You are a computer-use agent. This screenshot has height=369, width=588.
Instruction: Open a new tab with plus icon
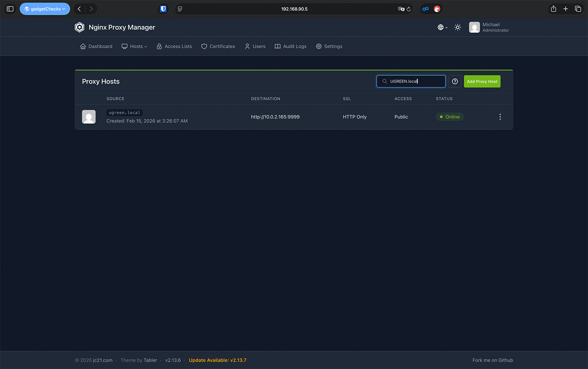pyautogui.click(x=565, y=9)
